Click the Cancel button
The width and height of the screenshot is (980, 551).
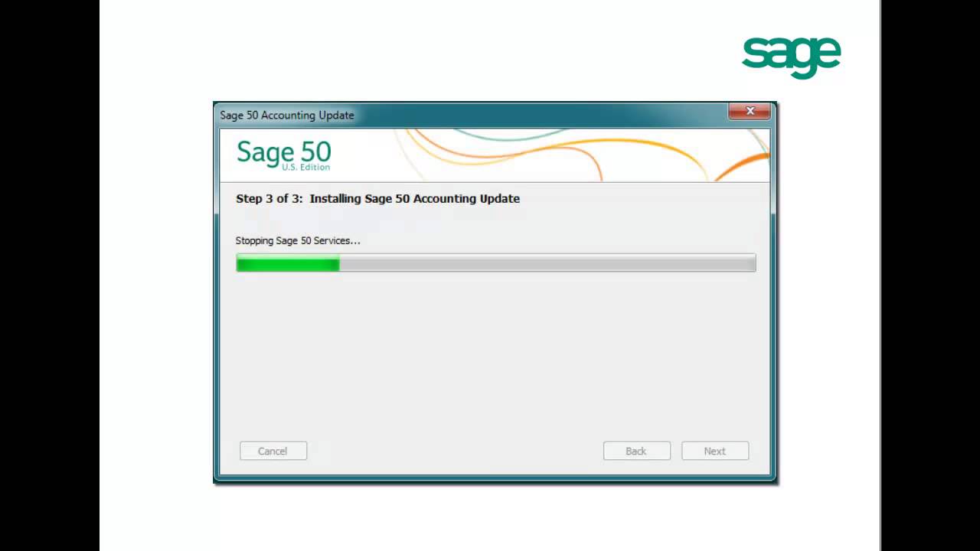273,451
